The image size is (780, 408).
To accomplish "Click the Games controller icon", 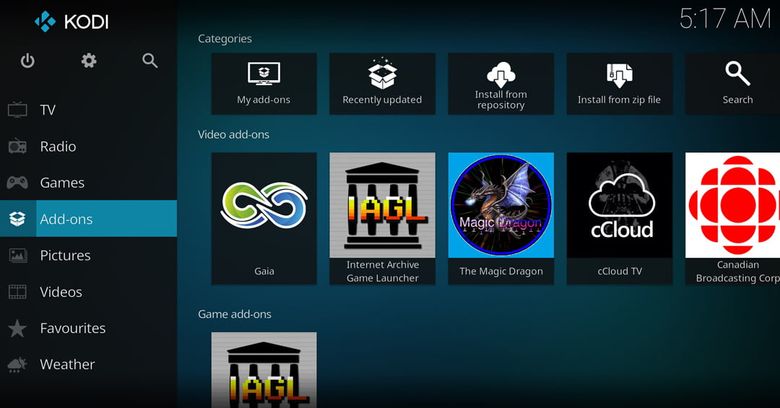I will coord(17,183).
